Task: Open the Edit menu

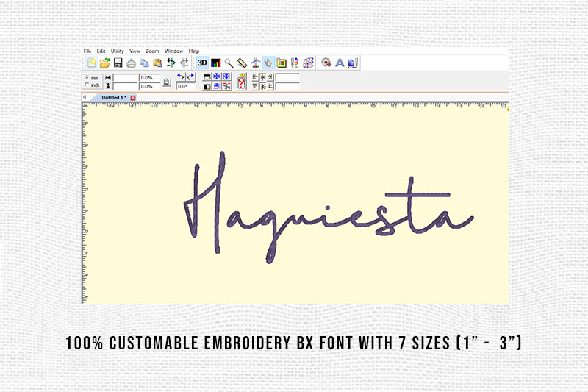Action: pyautogui.click(x=101, y=51)
